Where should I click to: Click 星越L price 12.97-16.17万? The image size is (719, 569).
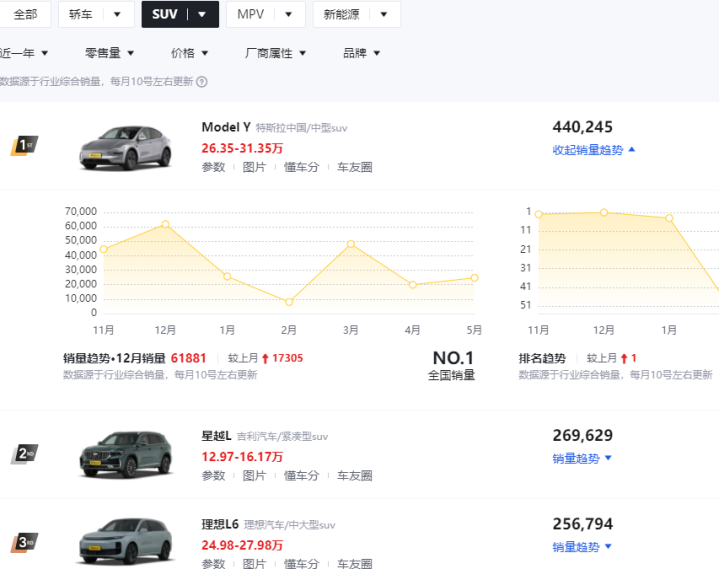242,457
